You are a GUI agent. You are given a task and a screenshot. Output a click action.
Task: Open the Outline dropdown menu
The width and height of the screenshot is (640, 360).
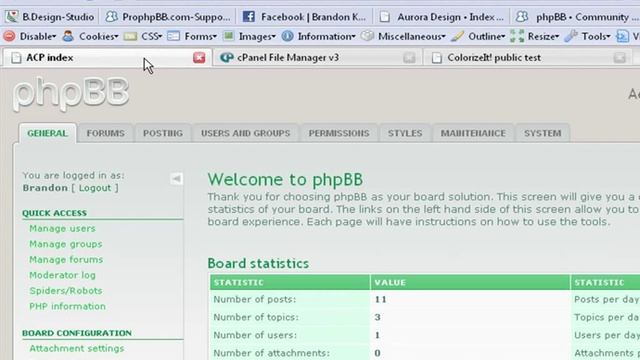tap(478, 36)
